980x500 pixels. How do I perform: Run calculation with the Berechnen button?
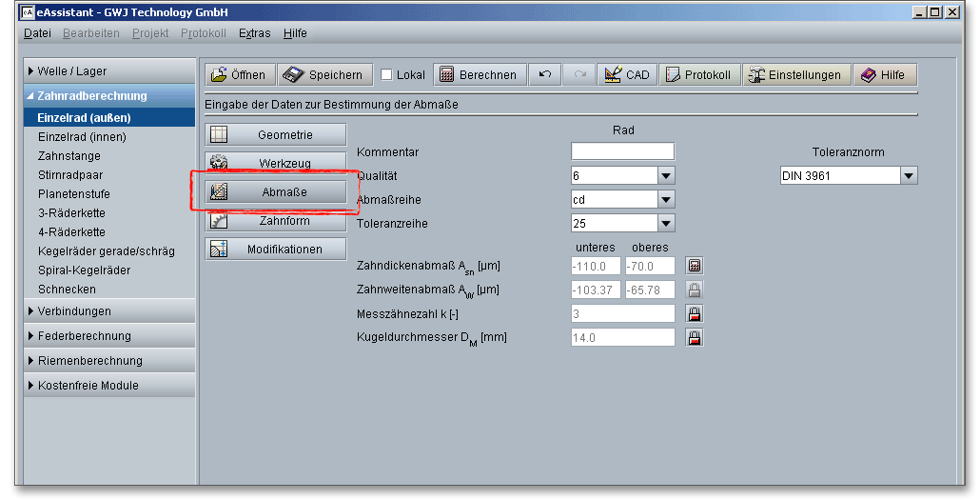[x=479, y=75]
